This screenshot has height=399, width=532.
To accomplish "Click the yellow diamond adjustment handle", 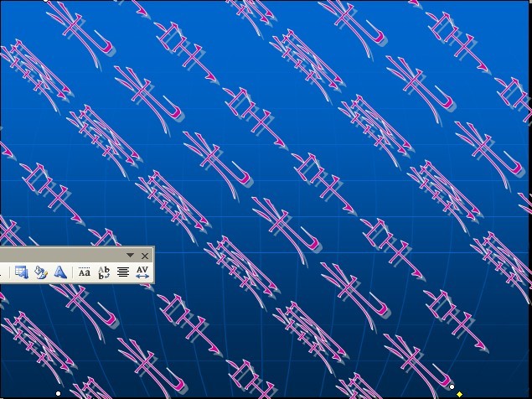I will (459, 394).
